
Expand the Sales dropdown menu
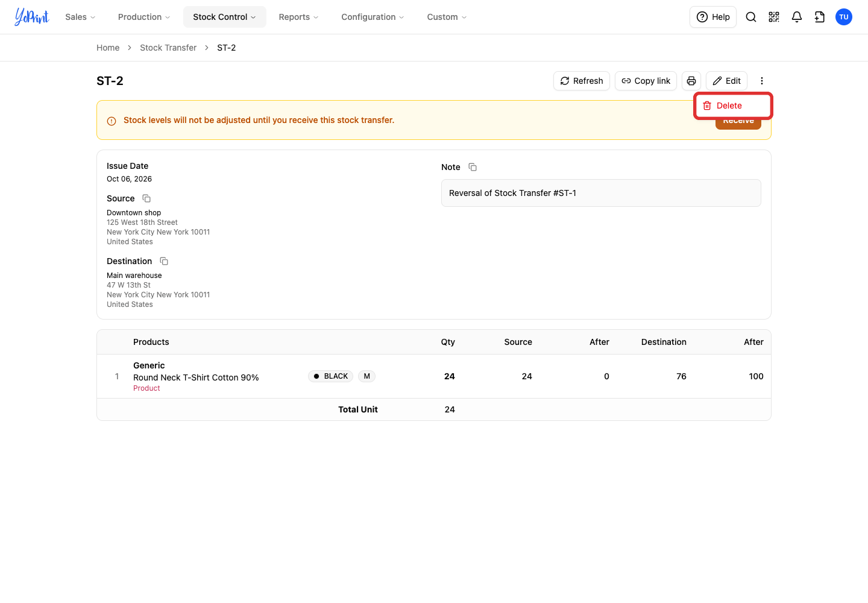[x=80, y=17]
